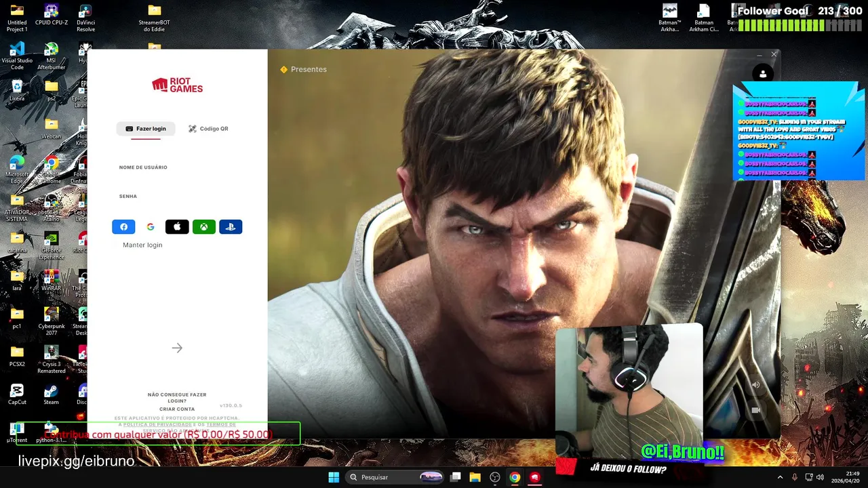
Task: Sign in with Apple
Action: click(x=177, y=227)
